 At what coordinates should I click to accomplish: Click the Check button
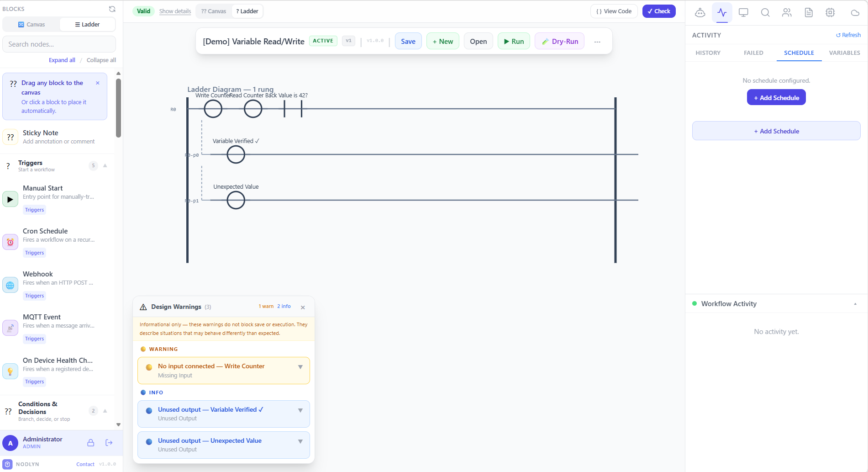tap(659, 11)
